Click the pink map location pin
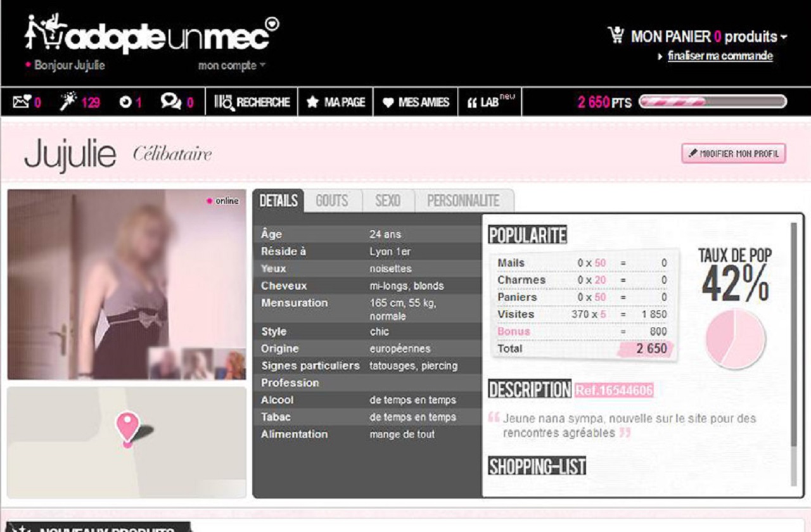Viewport: 811px width, 532px height. [x=127, y=426]
